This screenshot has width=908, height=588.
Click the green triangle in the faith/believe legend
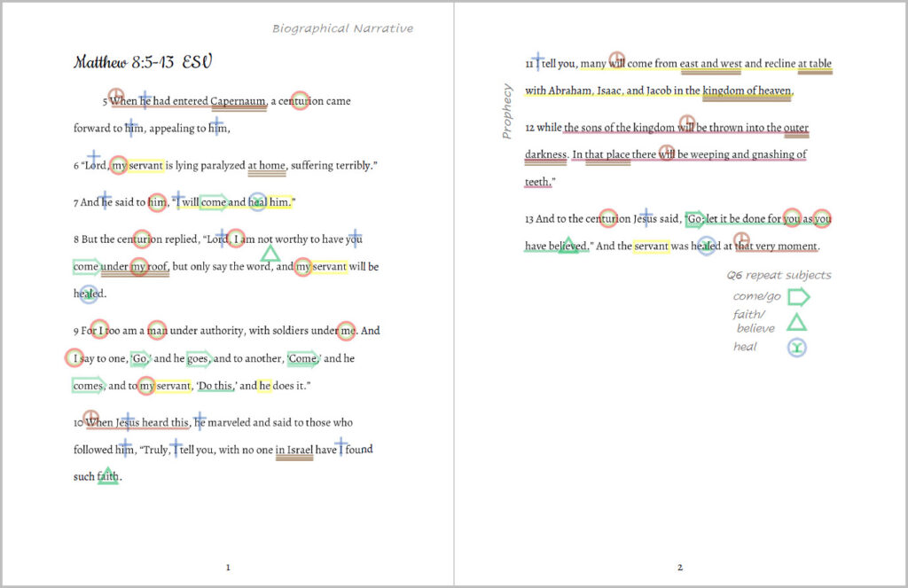click(x=796, y=323)
